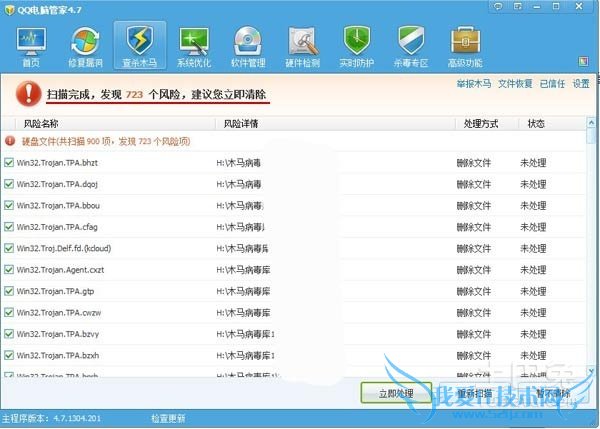Click scrollbar up arrow of risk list

[591, 122]
